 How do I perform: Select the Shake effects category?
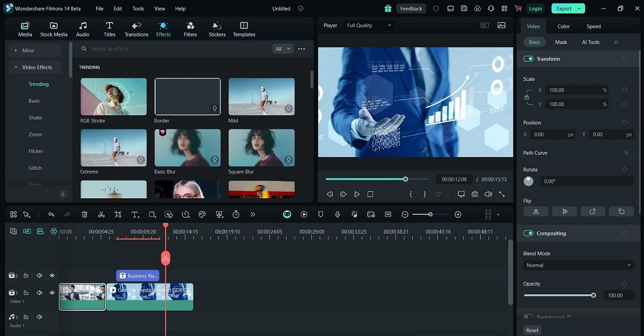pyautogui.click(x=35, y=117)
